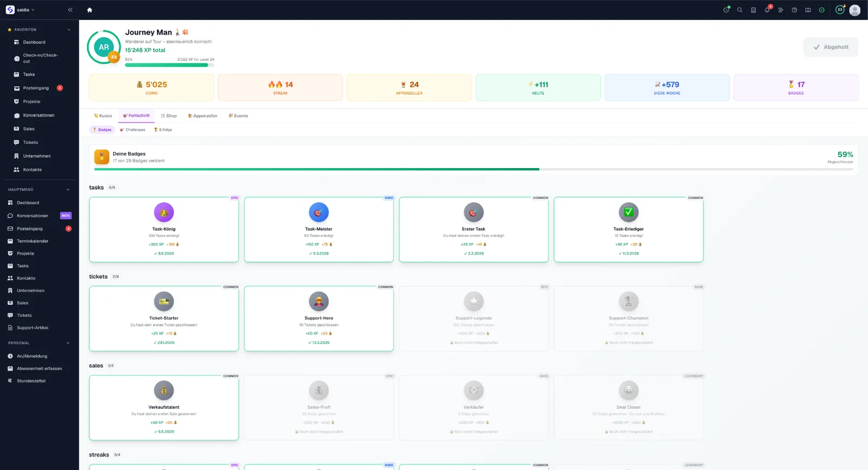
Task: Open the Erster Task badge card
Action: 474,229
